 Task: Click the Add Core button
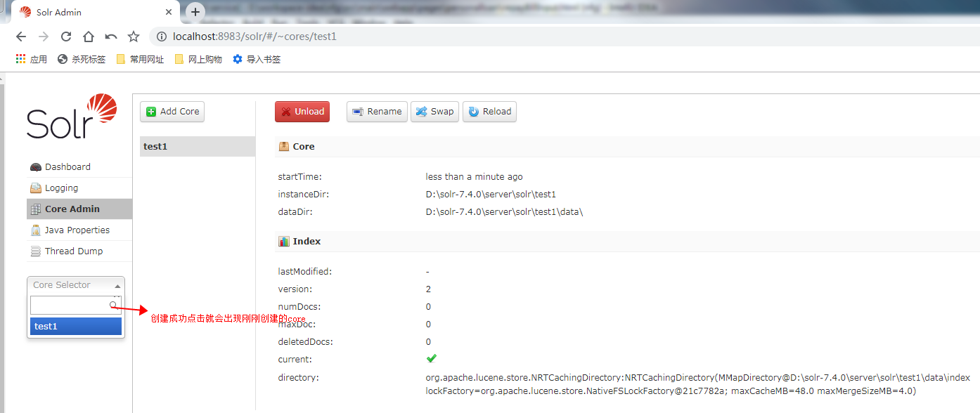(x=172, y=112)
